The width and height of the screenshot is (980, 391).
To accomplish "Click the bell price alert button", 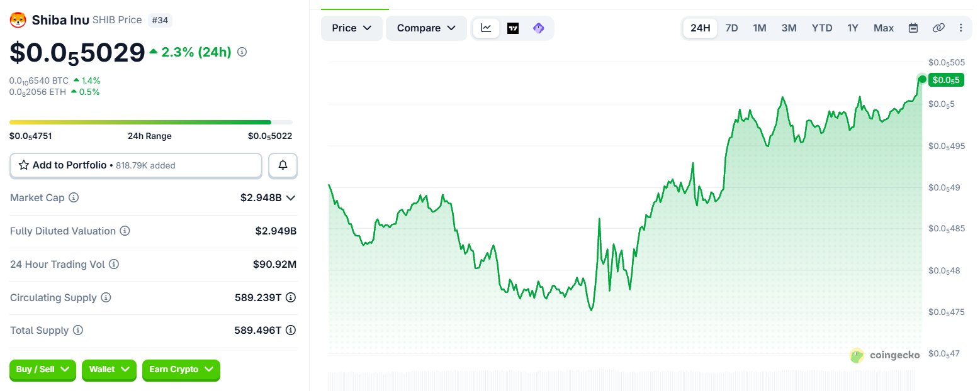I will coord(283,165).
